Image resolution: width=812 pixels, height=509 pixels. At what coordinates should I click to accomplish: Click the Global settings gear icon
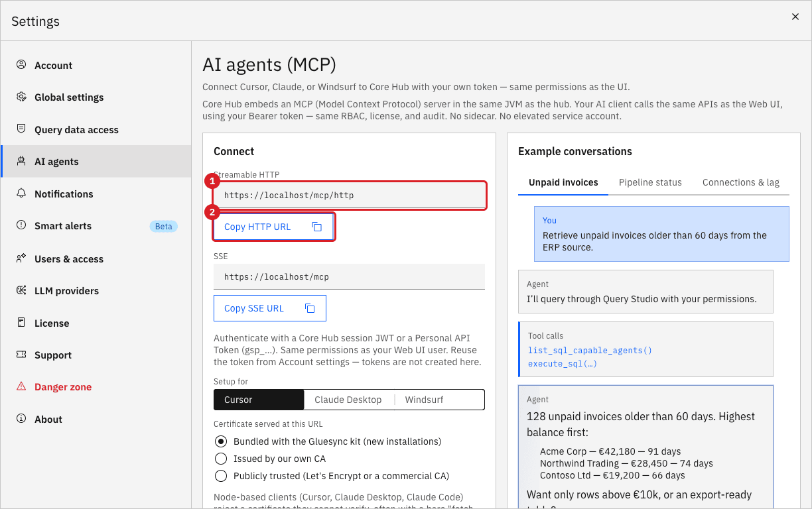pyautogui.click(x=21, y=97)
